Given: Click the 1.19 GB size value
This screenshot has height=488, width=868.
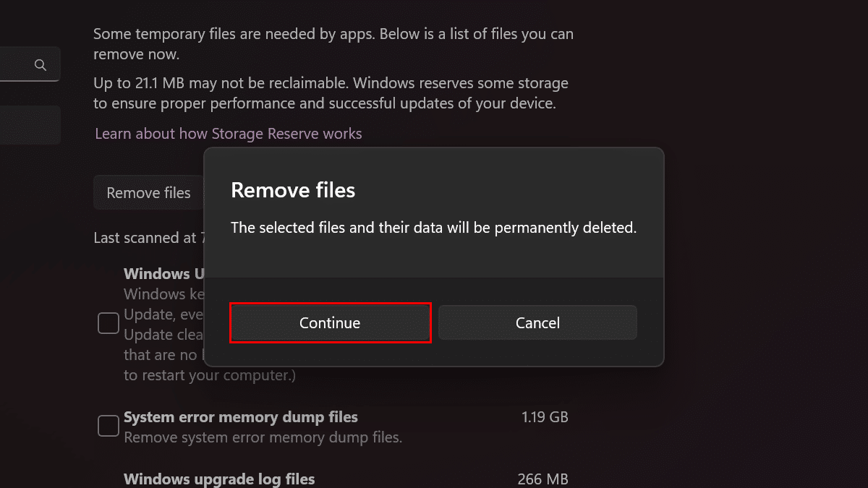Looking at the screenshot, I should 545,417.
